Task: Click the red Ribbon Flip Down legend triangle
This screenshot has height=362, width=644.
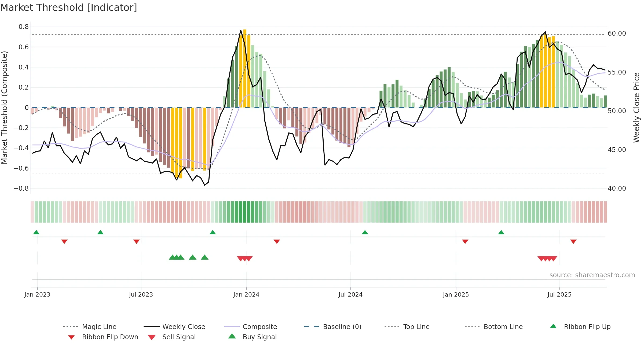Action: coord(71,337)
